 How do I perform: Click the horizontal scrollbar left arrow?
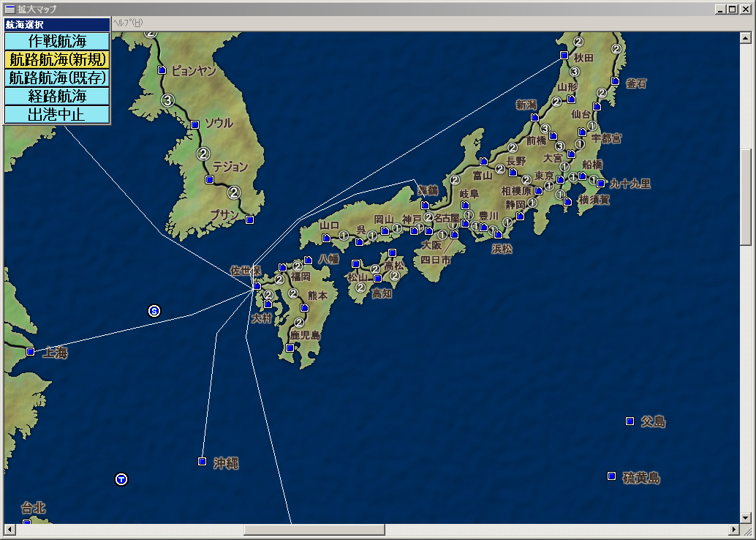coord(9,529)
